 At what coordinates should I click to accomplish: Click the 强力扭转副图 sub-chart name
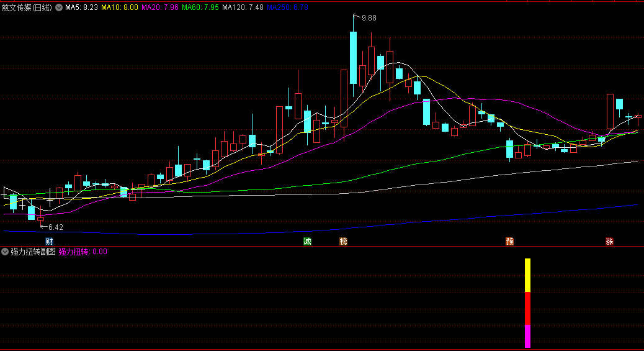[33, 252]
